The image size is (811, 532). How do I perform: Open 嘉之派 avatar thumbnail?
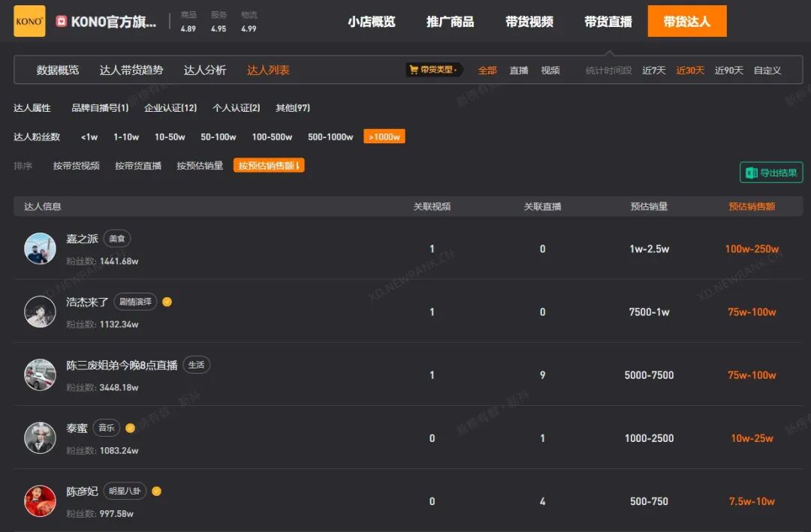40,248
